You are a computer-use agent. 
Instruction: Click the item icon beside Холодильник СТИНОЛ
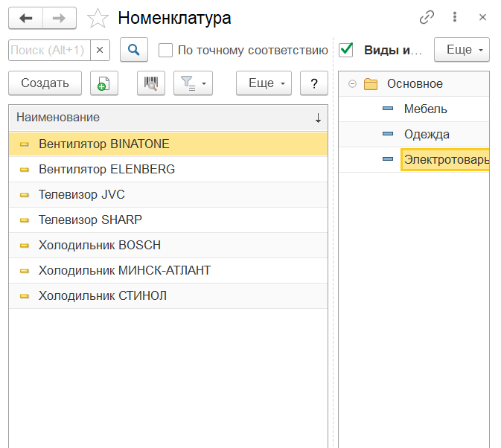coord(25,296)
